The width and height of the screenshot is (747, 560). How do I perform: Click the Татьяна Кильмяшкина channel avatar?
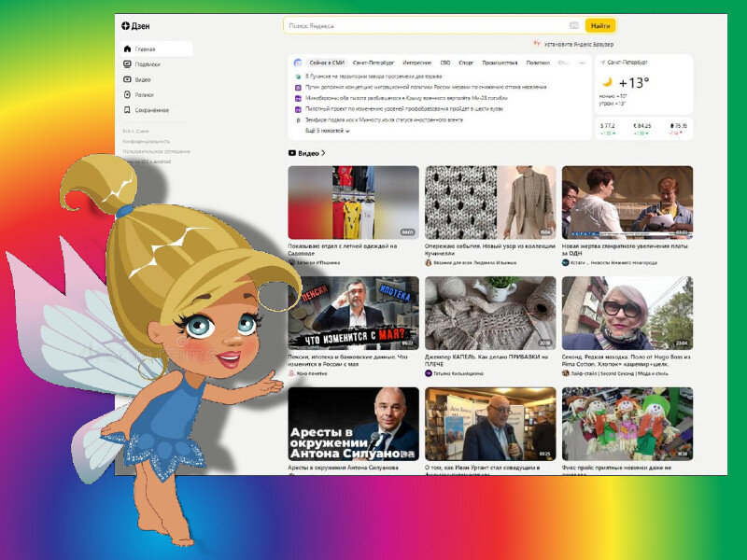(429, 373)
